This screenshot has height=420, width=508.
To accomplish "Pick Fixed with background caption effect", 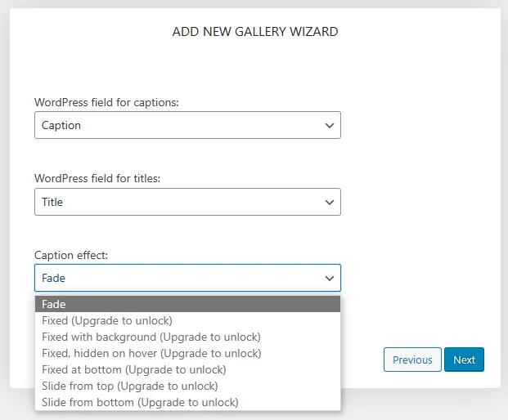I will 151,337.
